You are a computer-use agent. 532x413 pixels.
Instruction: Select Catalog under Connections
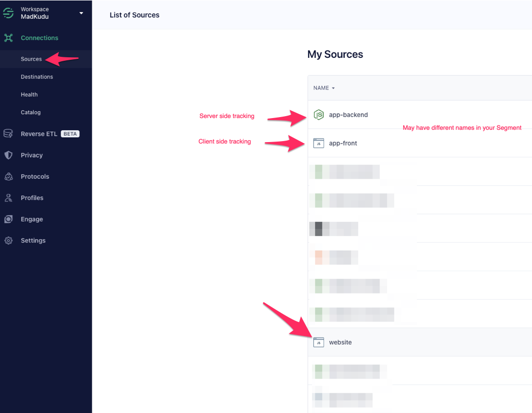pos(31,112)
